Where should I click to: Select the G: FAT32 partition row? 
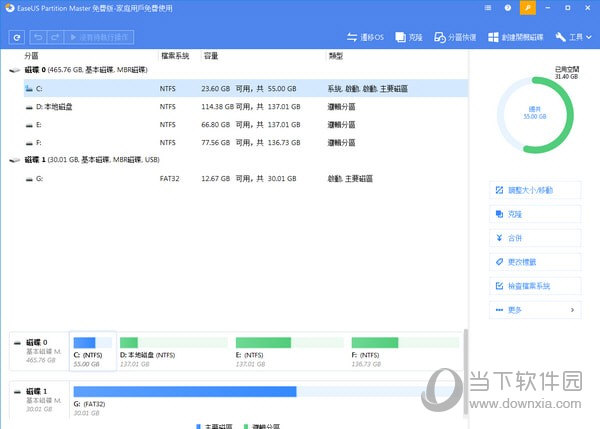point(246,179)
